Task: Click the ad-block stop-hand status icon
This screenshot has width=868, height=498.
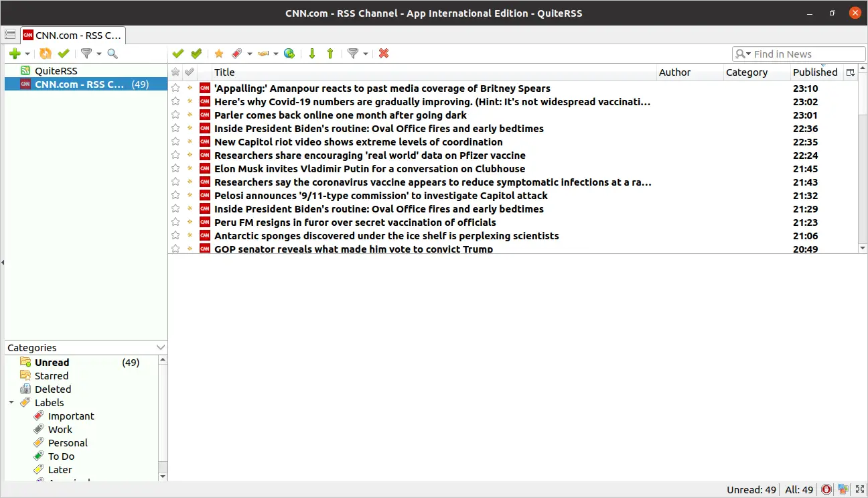Action: (x=826, y=490)
